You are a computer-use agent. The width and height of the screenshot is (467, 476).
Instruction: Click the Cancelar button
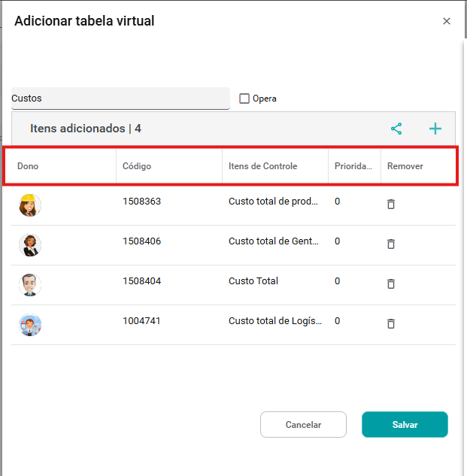(303, 425)
